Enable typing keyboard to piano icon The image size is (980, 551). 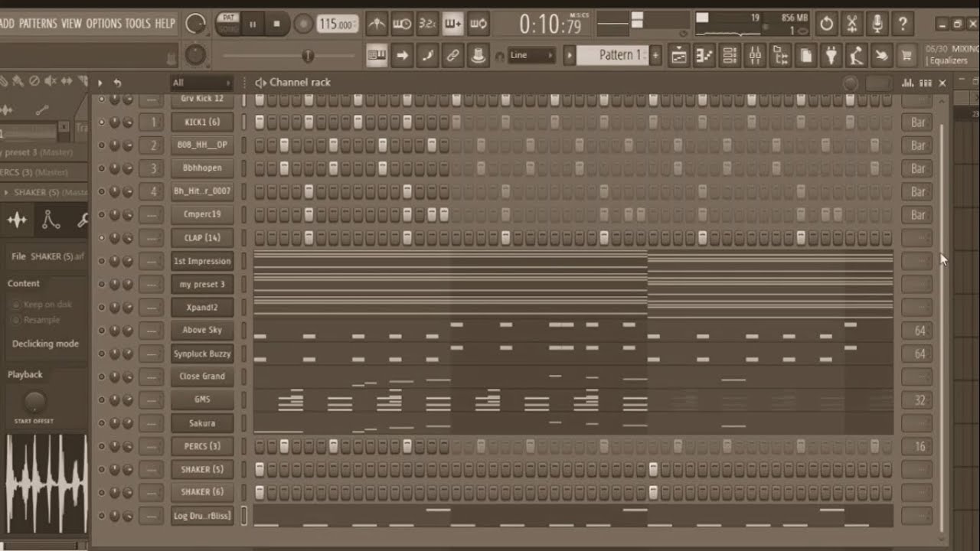click(377, 55)
